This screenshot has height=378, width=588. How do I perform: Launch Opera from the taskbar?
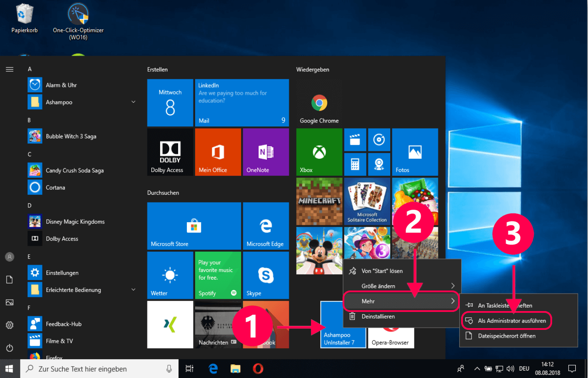click(259, 369)
